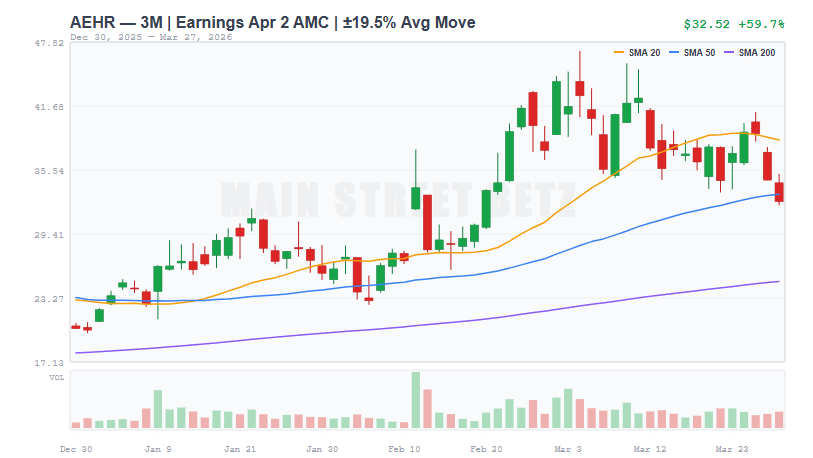Click the first red candlestick at Dec 30
Viewport: 813px width, 458px height.
76,327
